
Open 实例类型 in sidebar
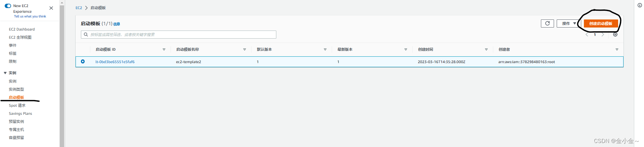coord(16,89)
